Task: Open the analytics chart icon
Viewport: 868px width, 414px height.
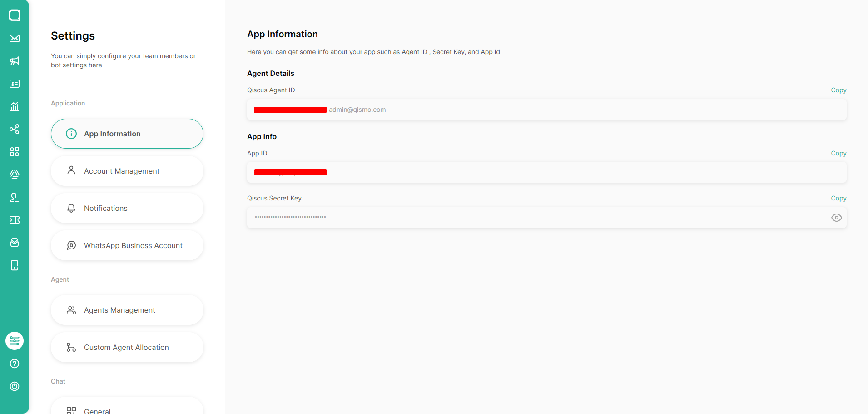Action: [15, 106]
